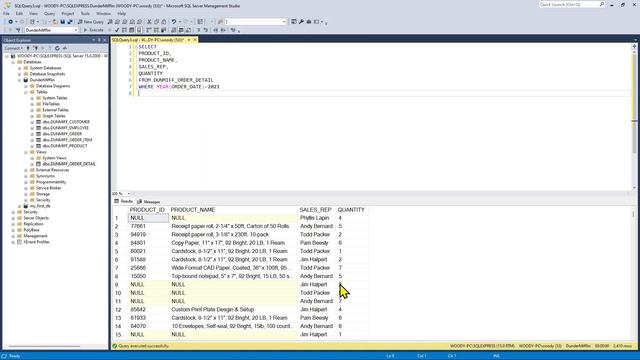Screen dimensions: 640x360
Task: Open the Window menu
Action: [x=103, y=13]
